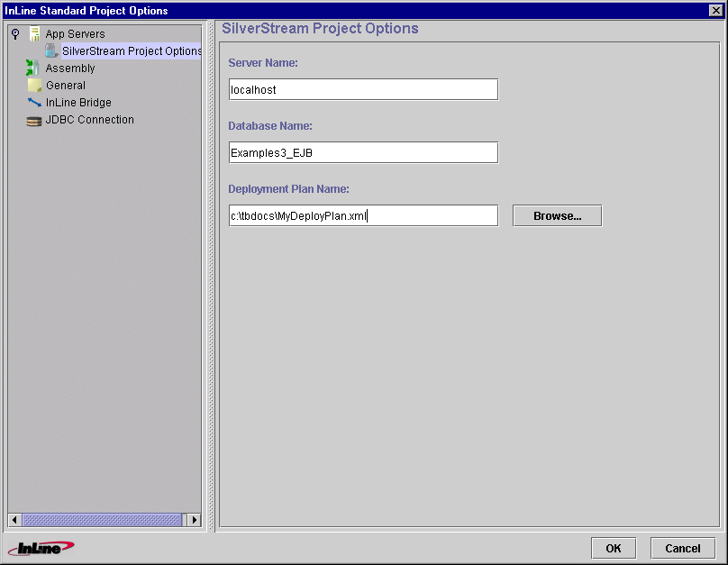Cancel the project options dialog
This screenshot has width=728, height=565.
(x=683, y=548)
